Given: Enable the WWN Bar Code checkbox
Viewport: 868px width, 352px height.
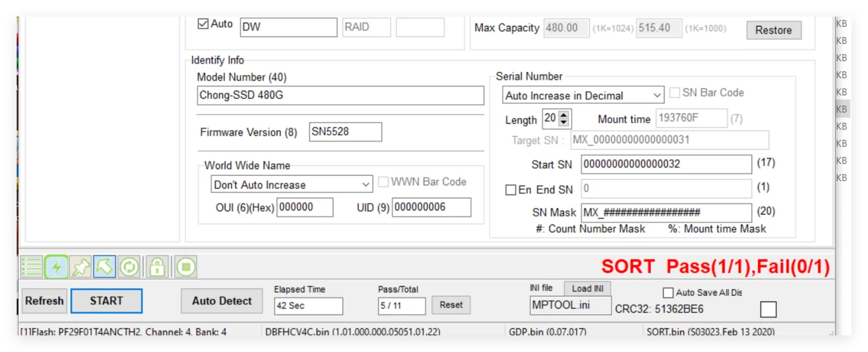Looking at the screenshot, I should tap(383, 182).
